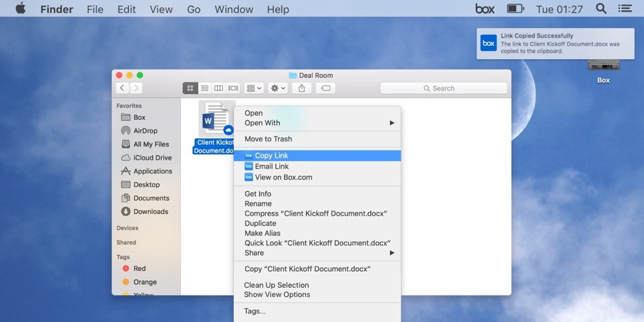The image size is (644, 322).
Task: Select Downloads in the Finder sidebar
Action: 150,211
